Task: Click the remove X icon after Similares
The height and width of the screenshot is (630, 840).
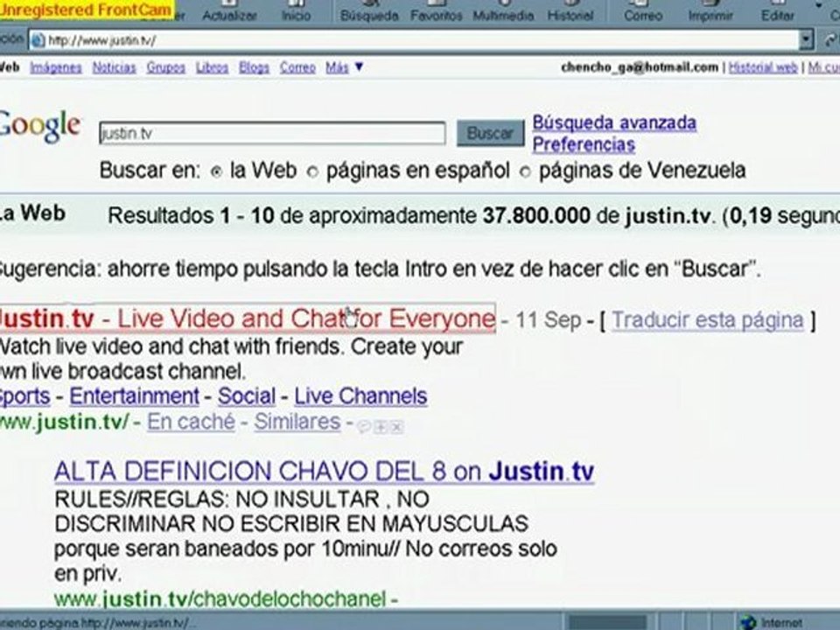Action: 397,427
